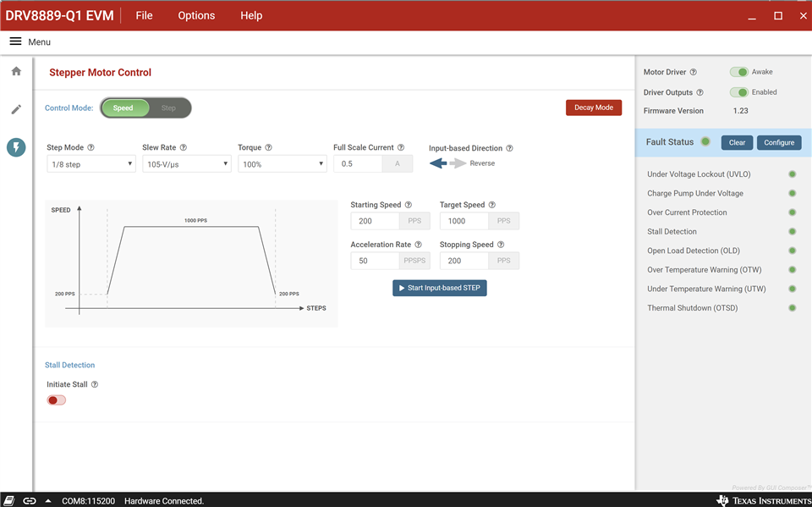Image resolution: width=812 pixels, height=507 pixels.
Task: Click the Stall Detection fault LED
Action: coord(792,232)
